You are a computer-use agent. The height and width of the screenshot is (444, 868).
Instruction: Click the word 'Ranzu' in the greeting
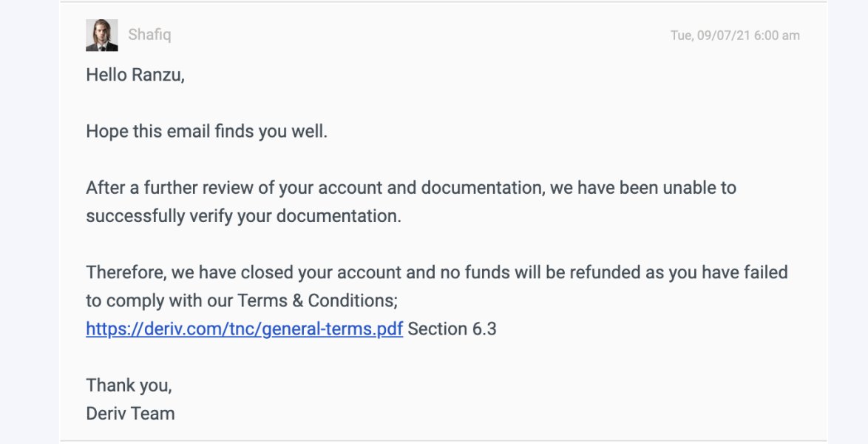[155, 75]
